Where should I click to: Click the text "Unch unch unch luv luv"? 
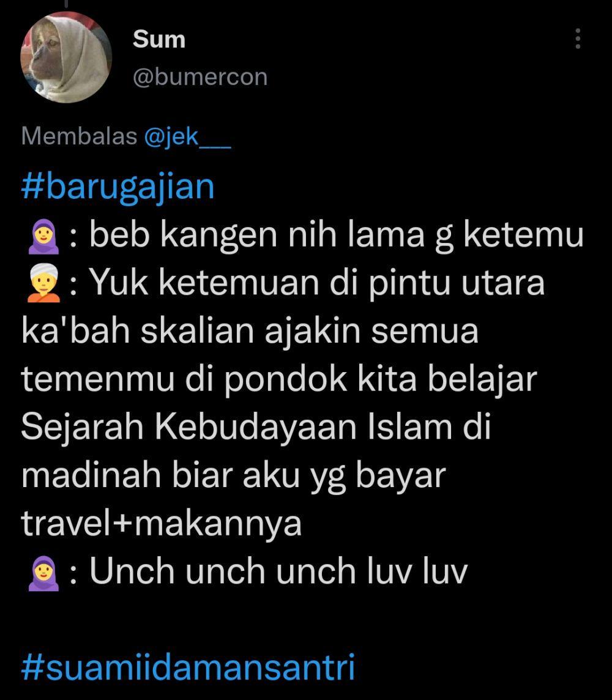278,572
